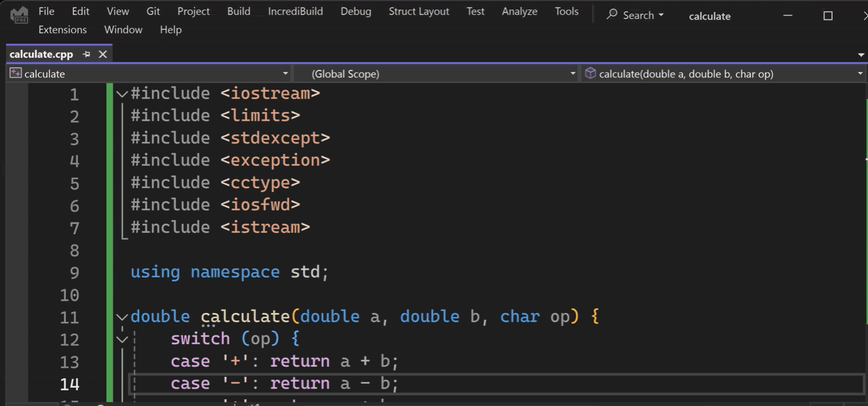Open the calculate project dropdown
This screenshot has width=868, height=406.
285,73
